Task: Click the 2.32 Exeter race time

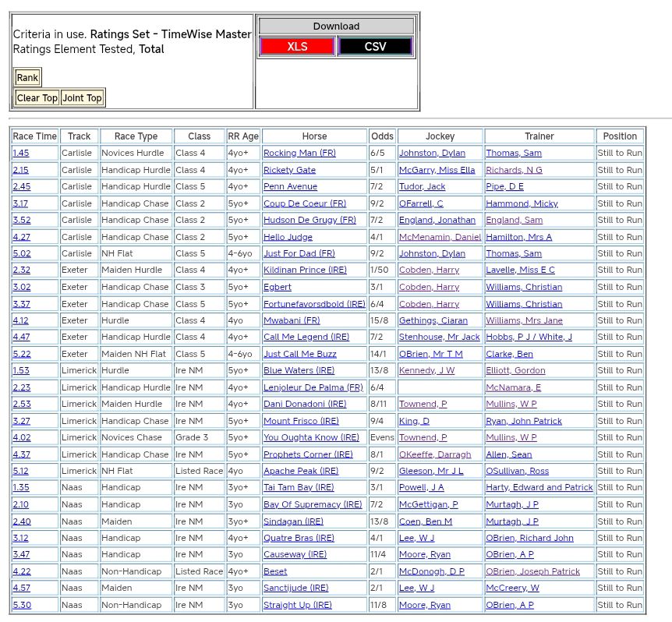Action: [21, 270]
